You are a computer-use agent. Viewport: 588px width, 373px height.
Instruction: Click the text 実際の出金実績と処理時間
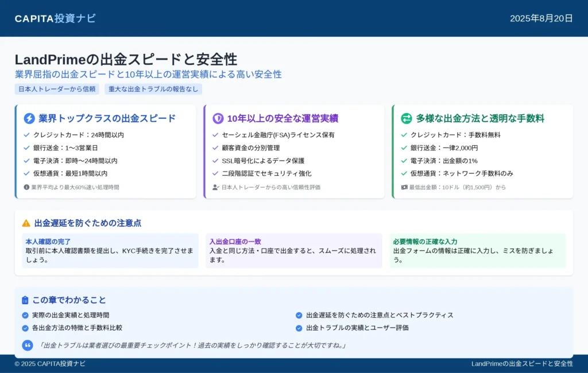pyautogui.click(x=71, y=315)
